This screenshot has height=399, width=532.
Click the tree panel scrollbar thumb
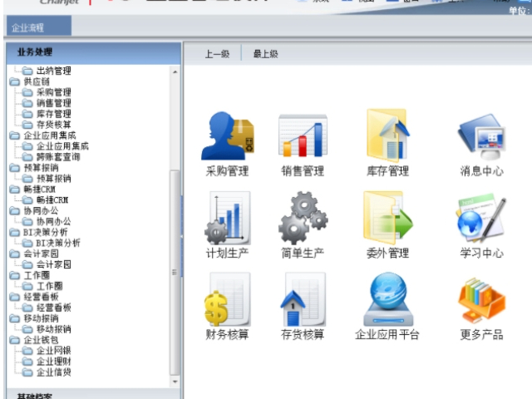(x=175, y=272)
